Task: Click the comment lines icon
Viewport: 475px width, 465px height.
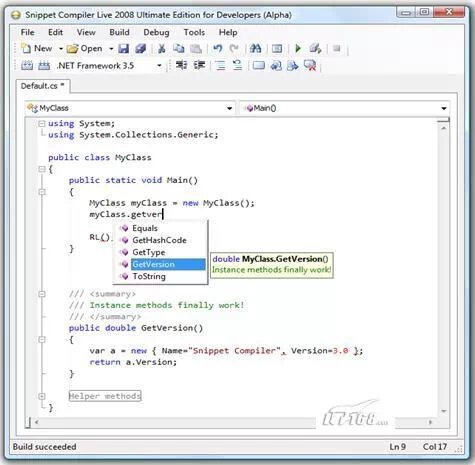Action: (220, 65)
